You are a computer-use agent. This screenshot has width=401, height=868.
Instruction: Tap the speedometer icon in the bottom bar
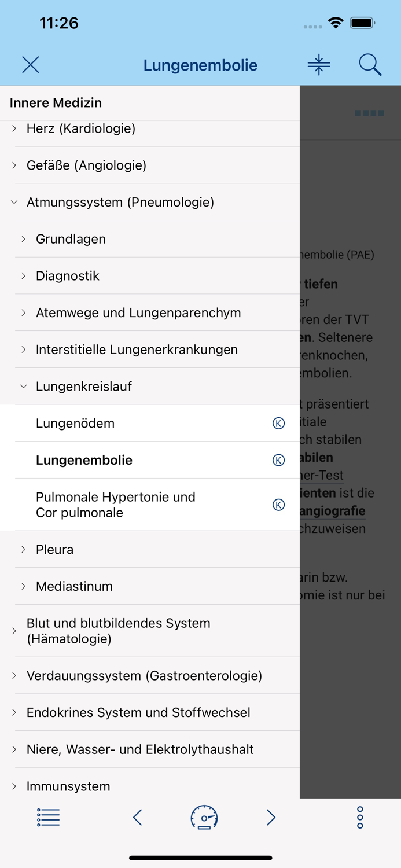[204, 817]
